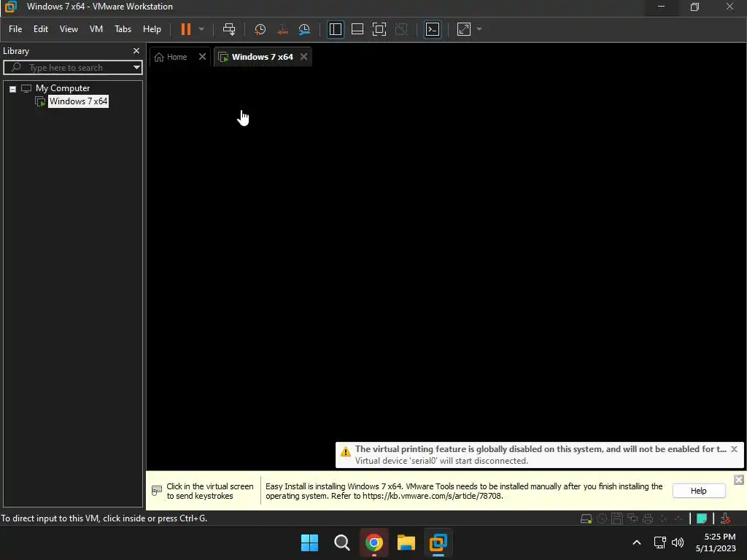The height and width of the screenshot is (560, 747).
Task: Open the volume control tray icon
Action: 678,542
